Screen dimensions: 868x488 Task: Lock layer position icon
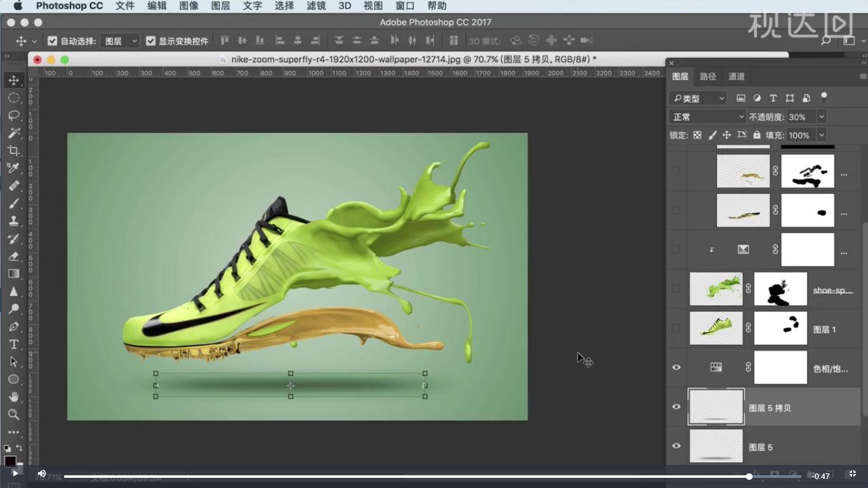(727, 135)
